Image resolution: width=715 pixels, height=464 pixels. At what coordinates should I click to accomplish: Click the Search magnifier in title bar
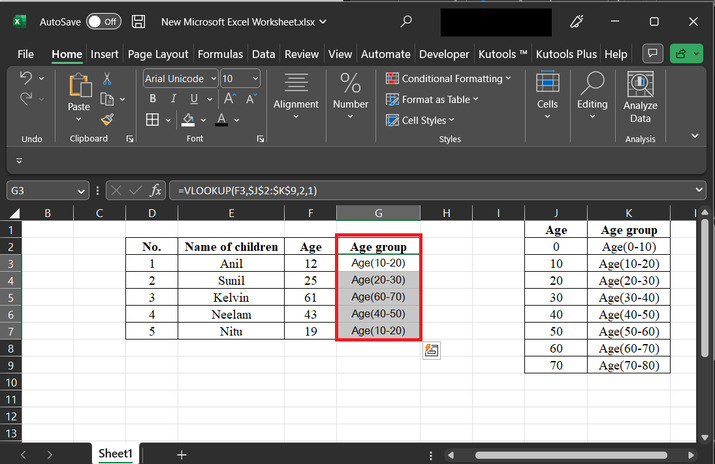point(406,21)
